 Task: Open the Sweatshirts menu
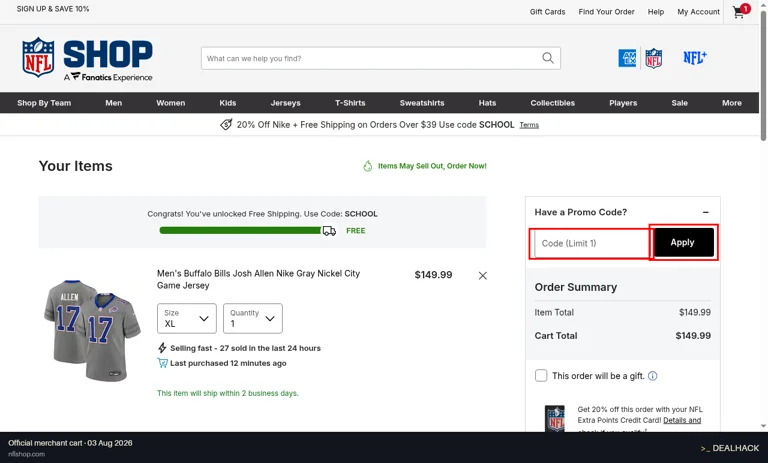tap(422, 103)
